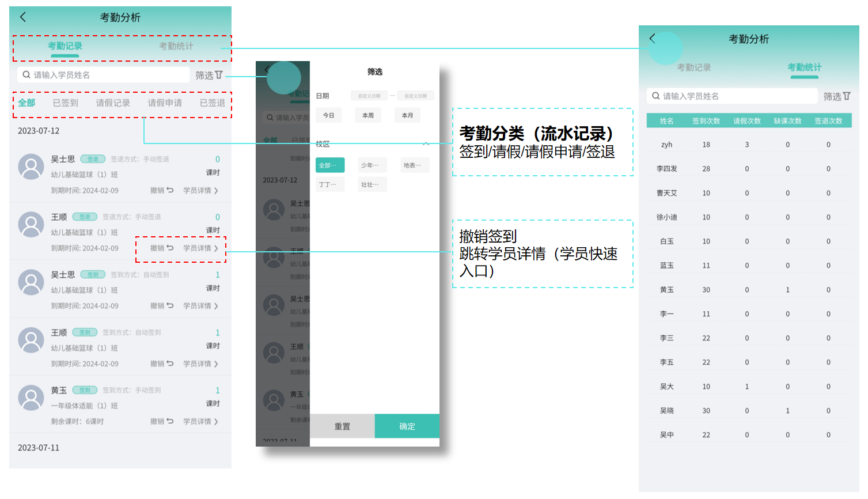Open 学员详情 chevron for 王顺's 自动签到 record
This screenshot has width=868, height=499.
[x=216, y=364]
